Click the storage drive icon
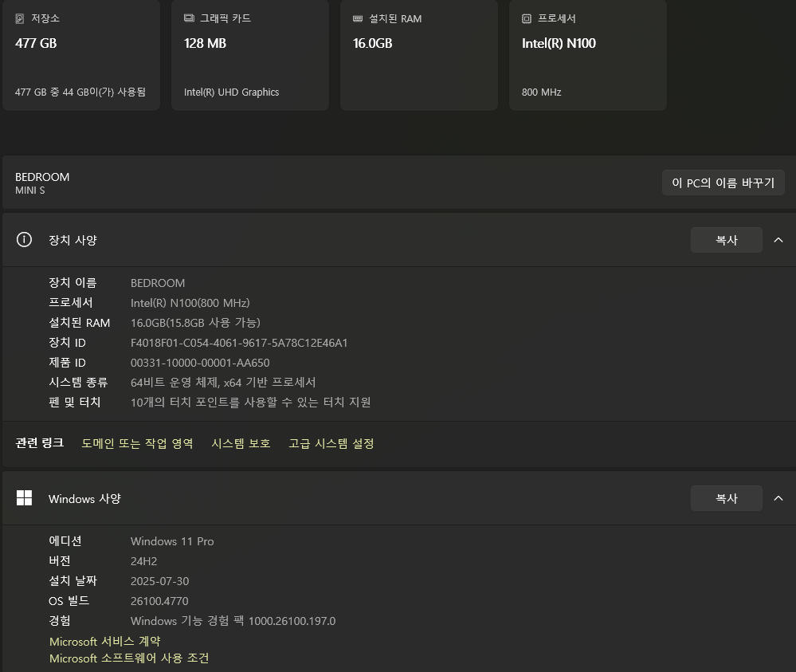 [x=20, y=19]
